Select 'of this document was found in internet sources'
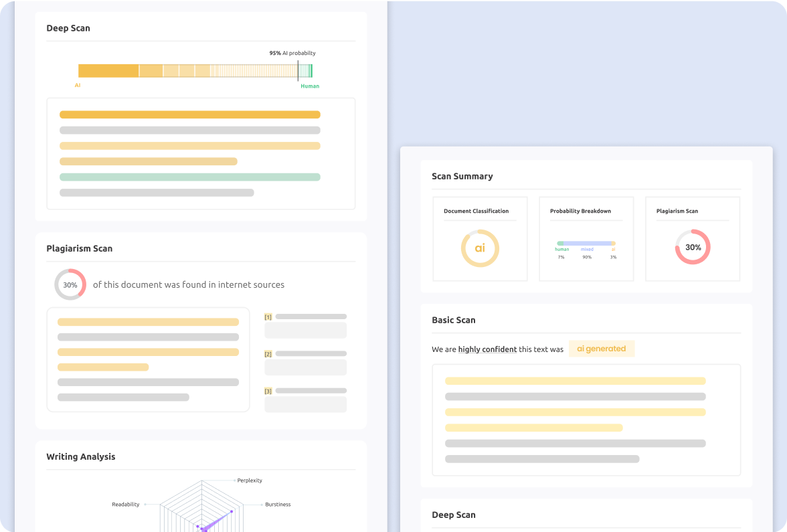Viewport: 787px width, 532px height. 189,284
